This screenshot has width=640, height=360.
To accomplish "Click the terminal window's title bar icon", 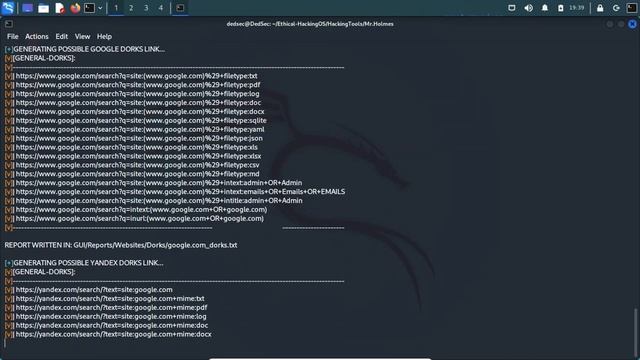I will [9, 24].
